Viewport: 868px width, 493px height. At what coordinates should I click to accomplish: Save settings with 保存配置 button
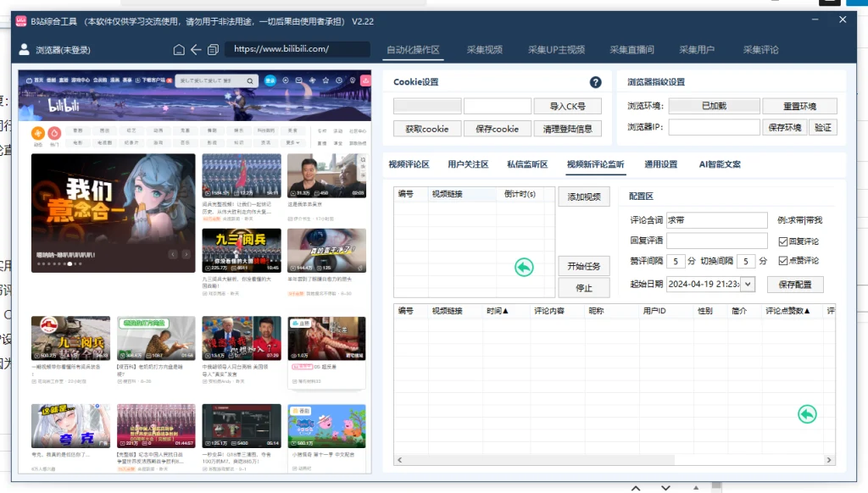pos(795,285)
